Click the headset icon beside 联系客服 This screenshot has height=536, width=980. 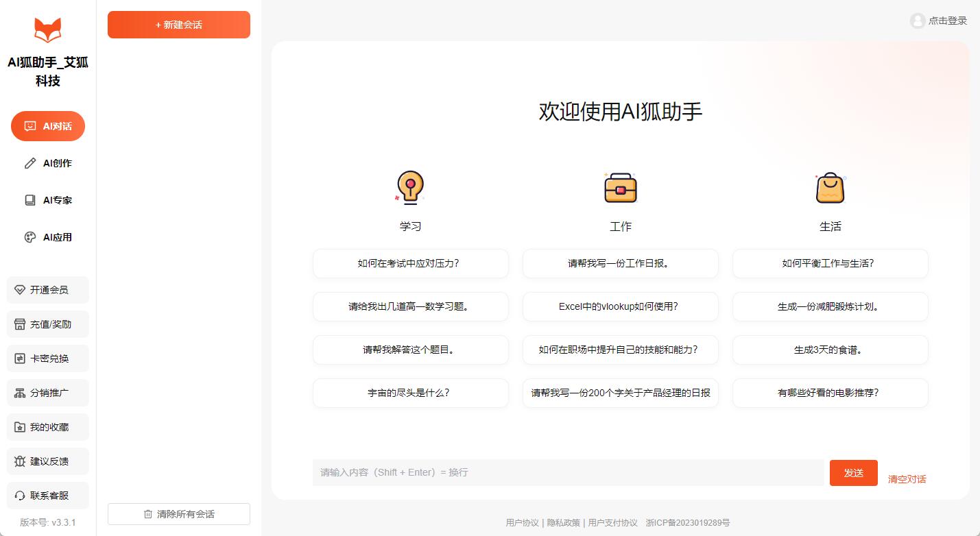pos(20,496)
